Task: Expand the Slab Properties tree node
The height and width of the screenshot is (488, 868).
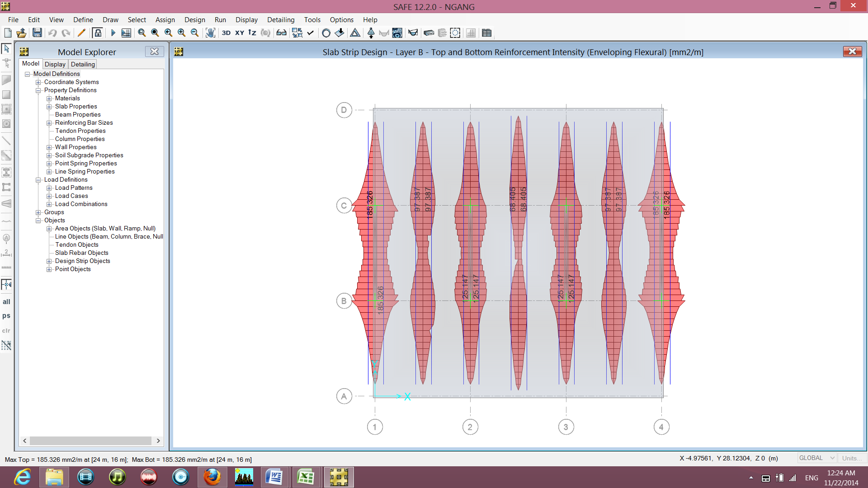Action: pyautogui.click(x=49, y=107)
